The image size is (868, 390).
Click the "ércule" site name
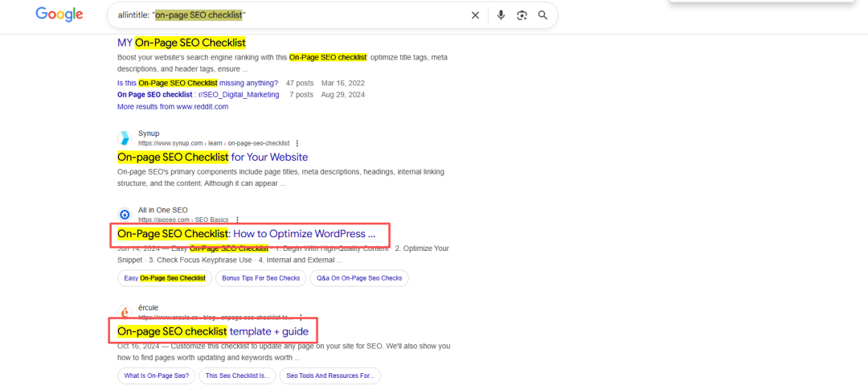[149, 308]
